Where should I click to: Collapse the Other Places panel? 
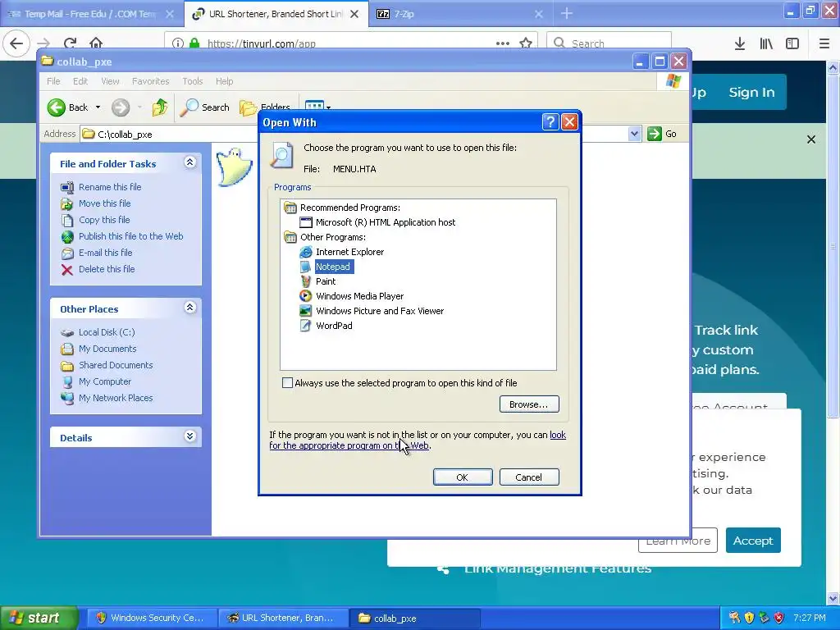(x=189, y=308)
